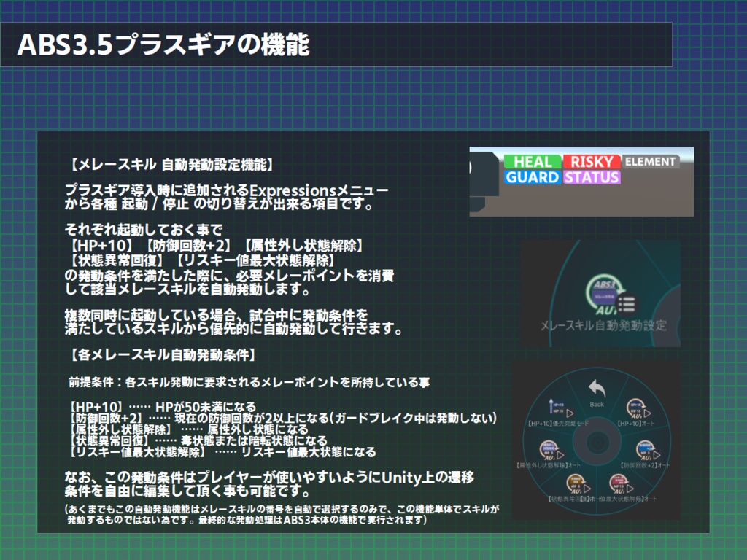Open メレースキル自動発動設定 submenu icon
Image resolution: width=747 pixels, height=560 pixels.
pyautogui.click(x=611, y=295)
